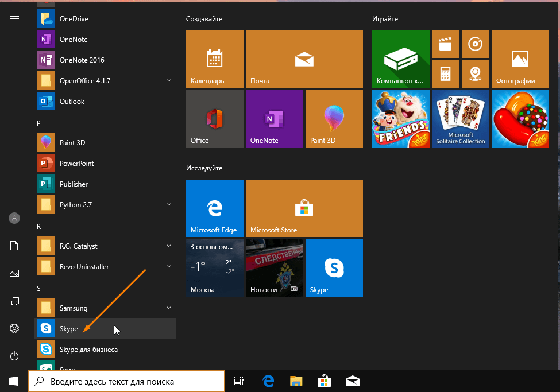Open Documents icon in Start sidebar
This screenshot has height=392, width=560.
(14, 246)
